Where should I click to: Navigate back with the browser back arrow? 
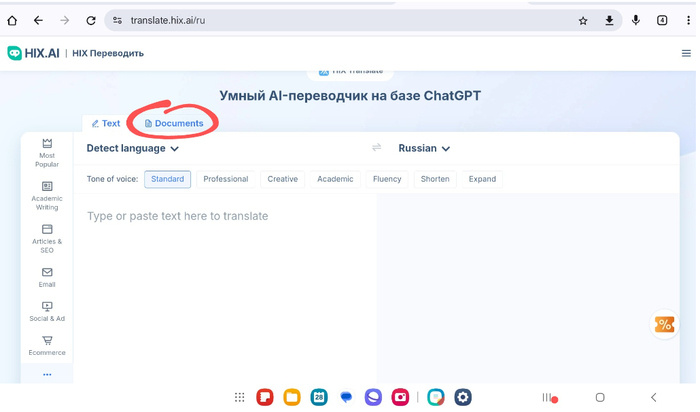(x=38, y=21)
